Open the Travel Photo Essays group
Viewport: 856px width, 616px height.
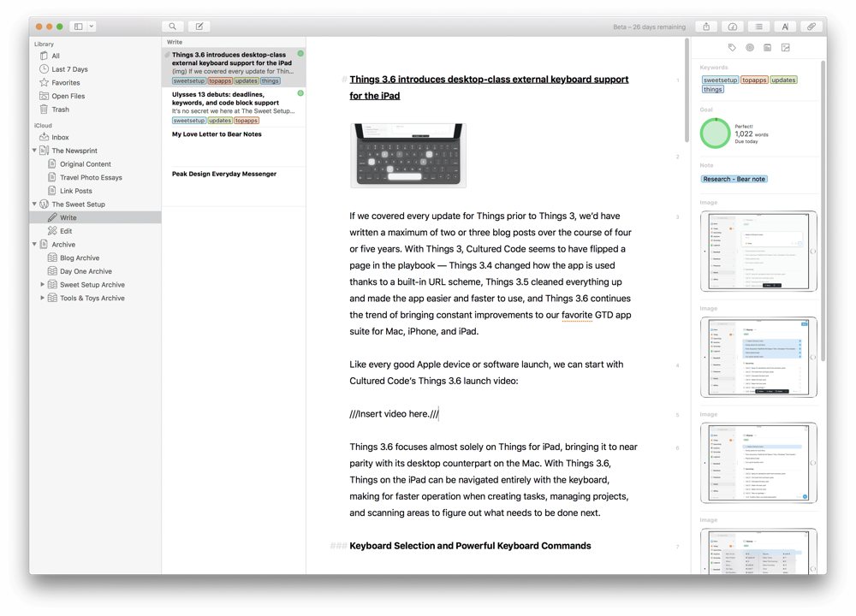click(95, 177)
